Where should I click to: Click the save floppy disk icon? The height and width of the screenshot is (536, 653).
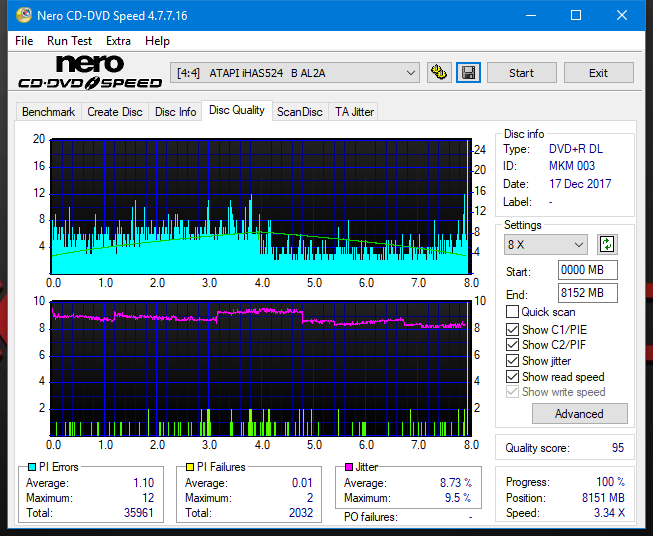468,73
